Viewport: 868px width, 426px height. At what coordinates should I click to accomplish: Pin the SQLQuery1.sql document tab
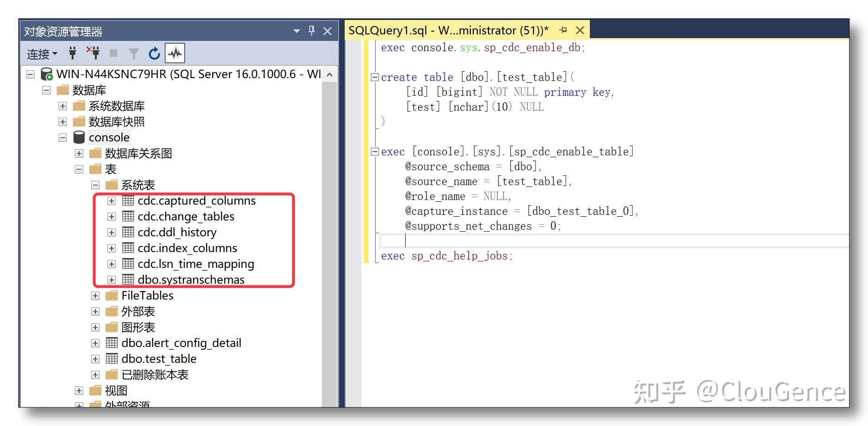click(564, 30)
